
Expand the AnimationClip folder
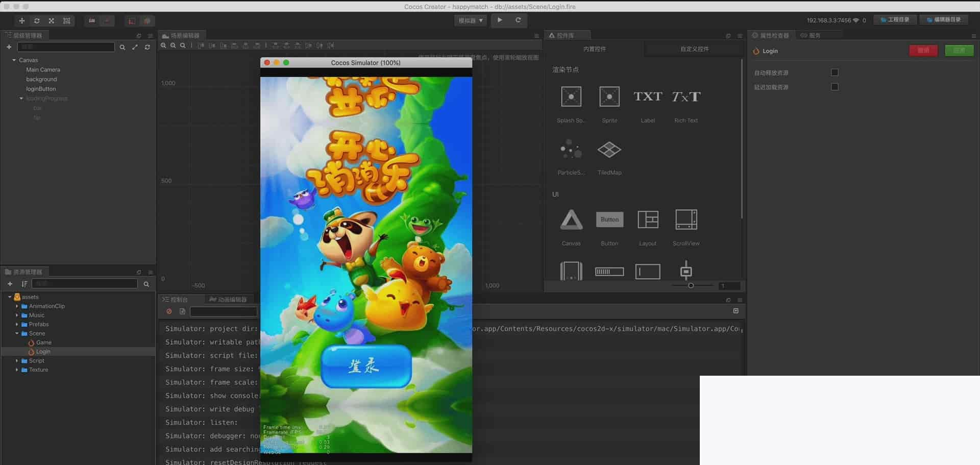point(17,306)
